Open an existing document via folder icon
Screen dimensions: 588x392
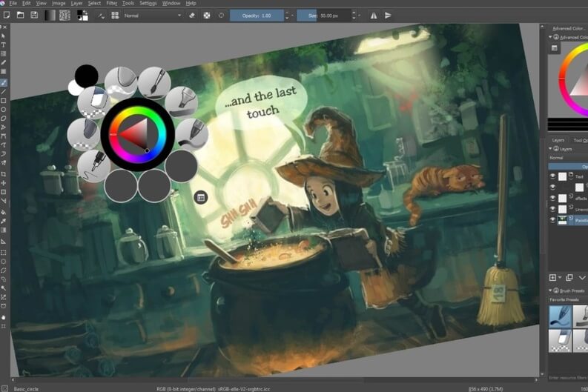20,16
